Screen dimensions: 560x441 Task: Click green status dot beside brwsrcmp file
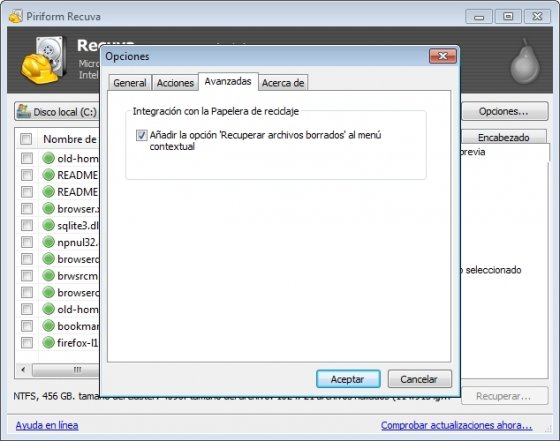(48, 275)
